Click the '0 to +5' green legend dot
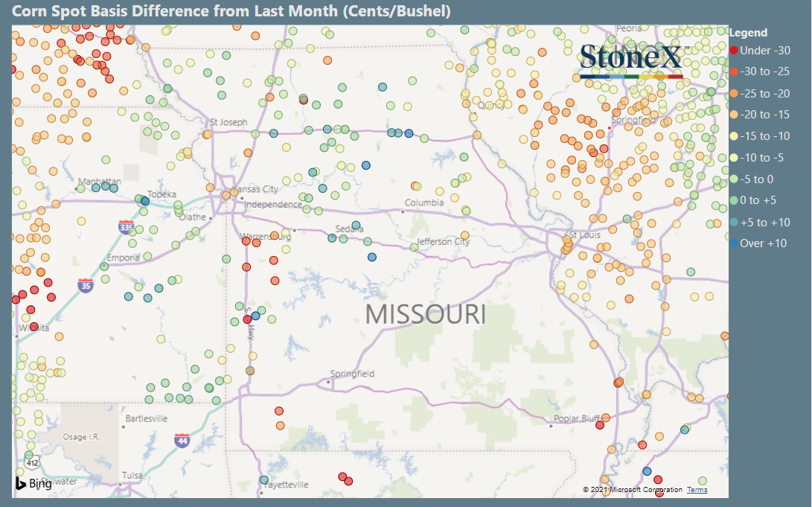 [733, 200]
